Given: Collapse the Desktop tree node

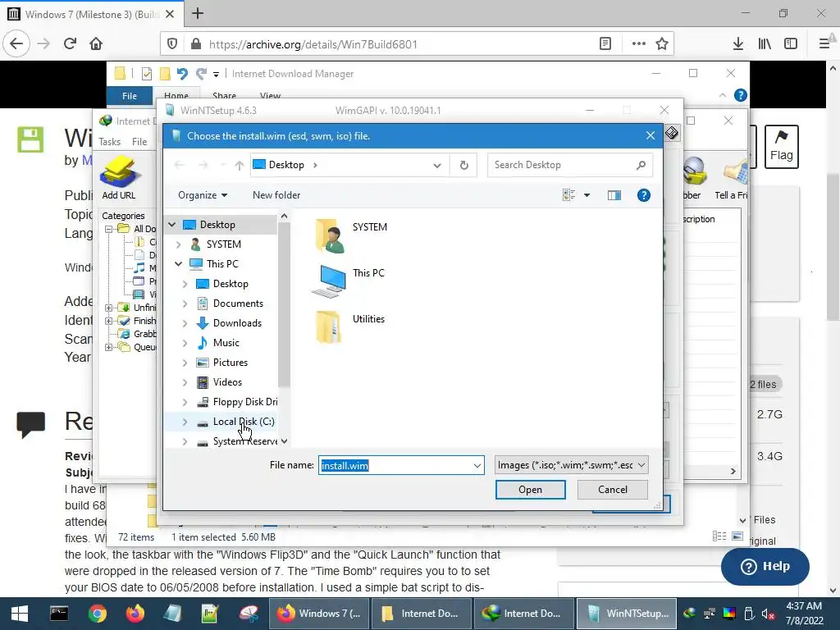Looking at the screenshot, I should 172,225.
